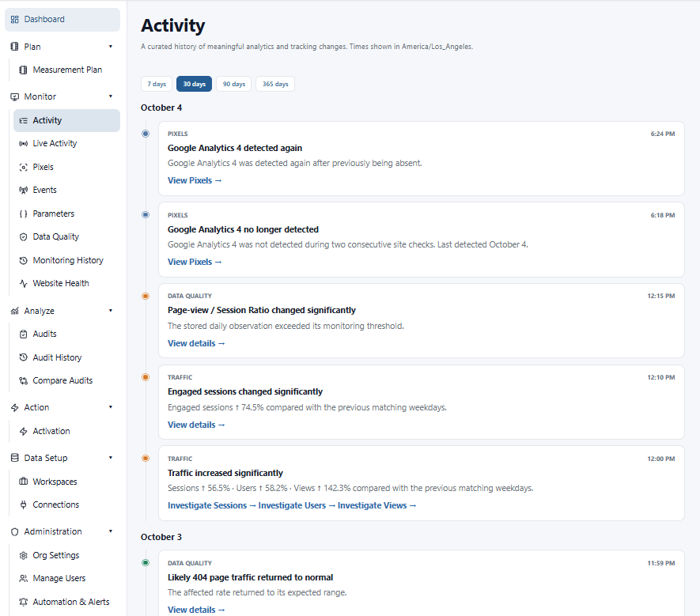Open View Pixels link for GA4 no longer detected

195,262
